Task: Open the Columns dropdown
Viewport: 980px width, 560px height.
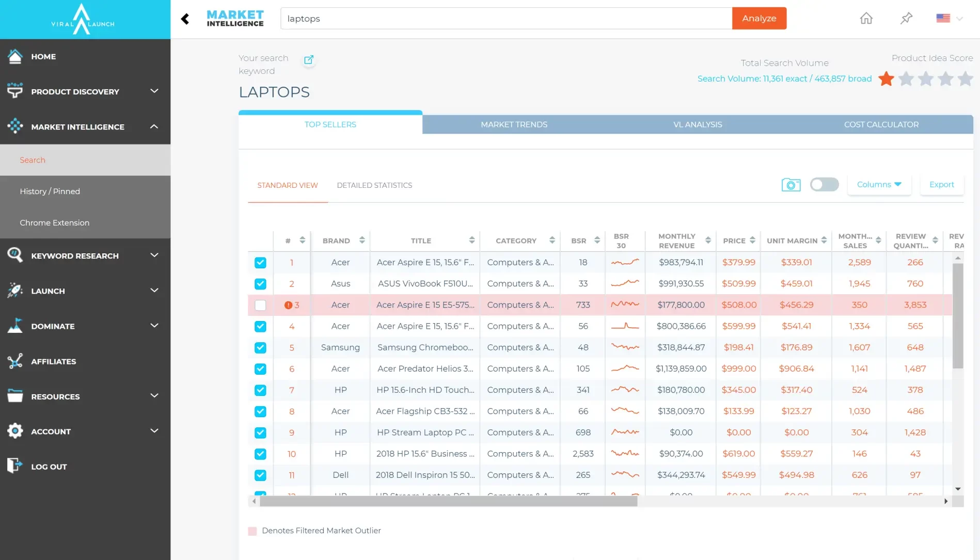Action: click(x=879, y=184)
